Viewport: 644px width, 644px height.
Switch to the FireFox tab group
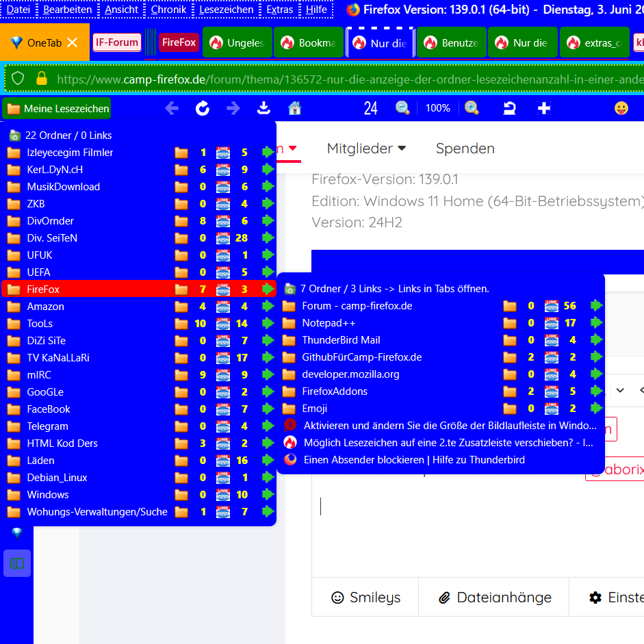[x=179, y=42]
